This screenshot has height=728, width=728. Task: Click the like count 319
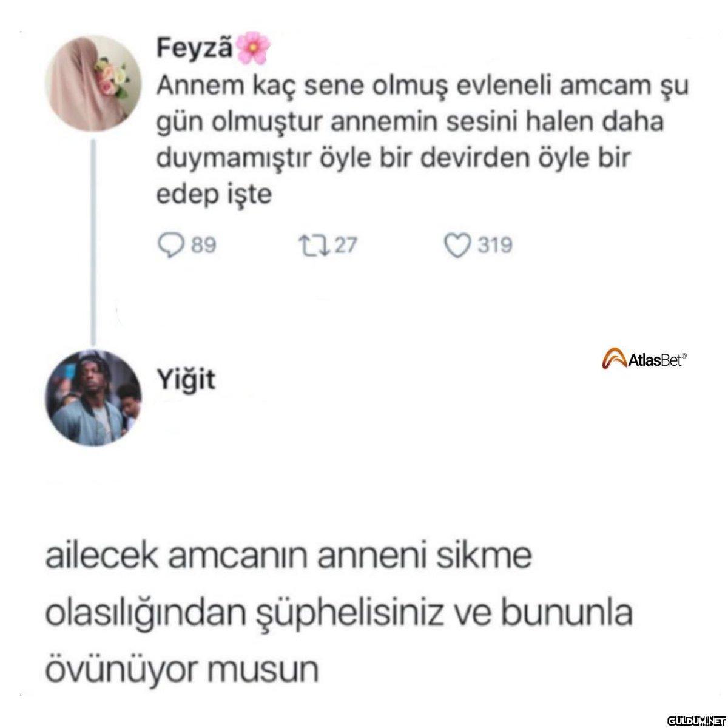tap(494, 246)
